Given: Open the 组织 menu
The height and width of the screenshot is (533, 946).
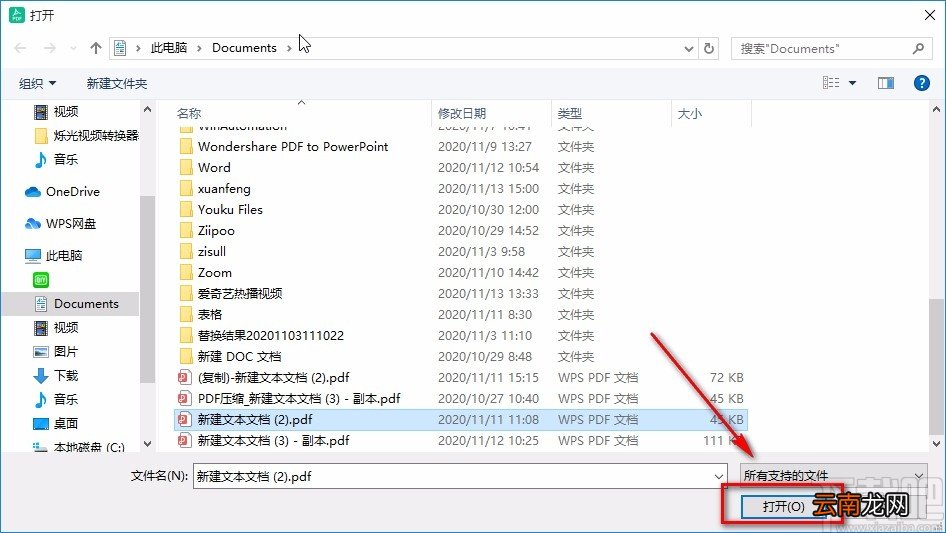Looking at the screenshot, I should pyautogui.click(x=37, y=83).
